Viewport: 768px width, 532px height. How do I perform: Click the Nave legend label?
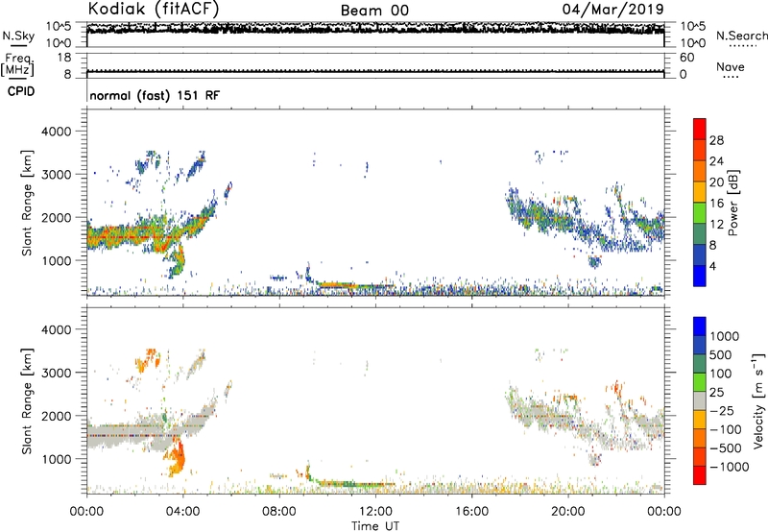(x=731, y=67)
